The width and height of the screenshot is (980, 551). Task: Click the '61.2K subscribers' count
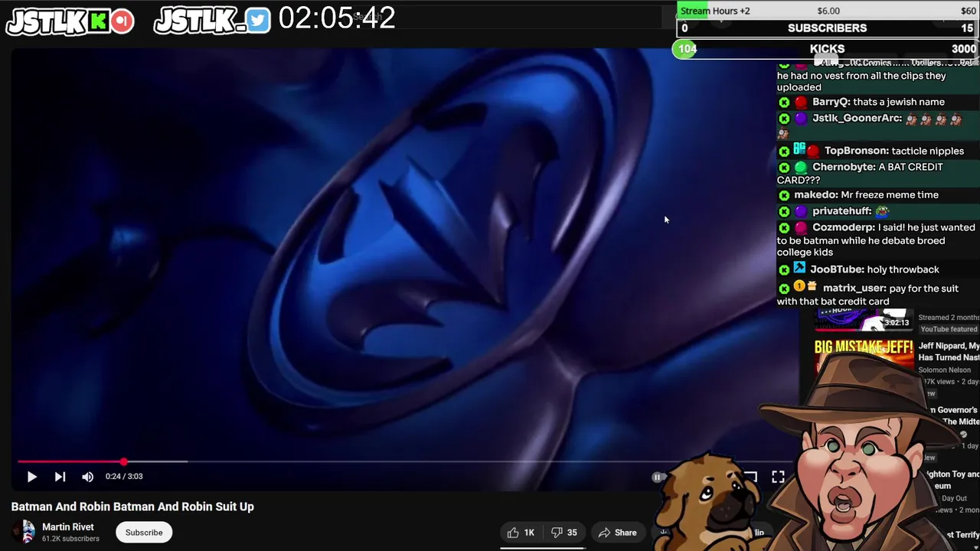tap(70, 539)
